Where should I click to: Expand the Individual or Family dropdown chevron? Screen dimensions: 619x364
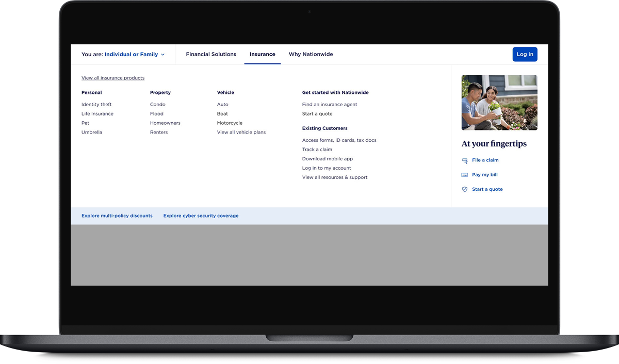(162, 55)
